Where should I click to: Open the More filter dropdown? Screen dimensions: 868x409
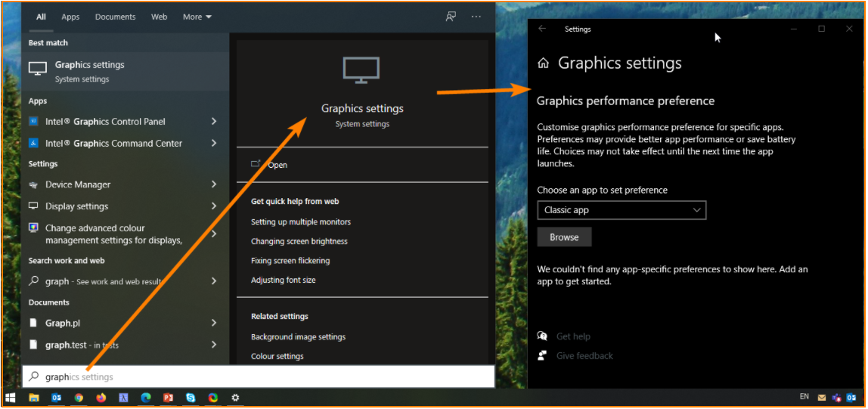click(x=197, y=17)
